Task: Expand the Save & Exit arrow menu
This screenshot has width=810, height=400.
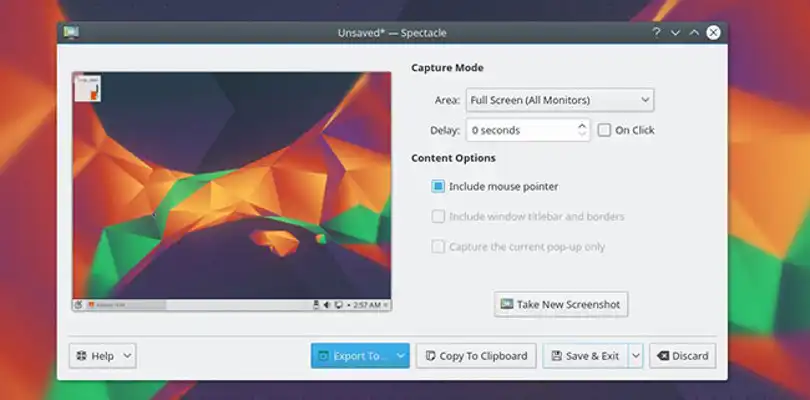Action: click(636, 356)
